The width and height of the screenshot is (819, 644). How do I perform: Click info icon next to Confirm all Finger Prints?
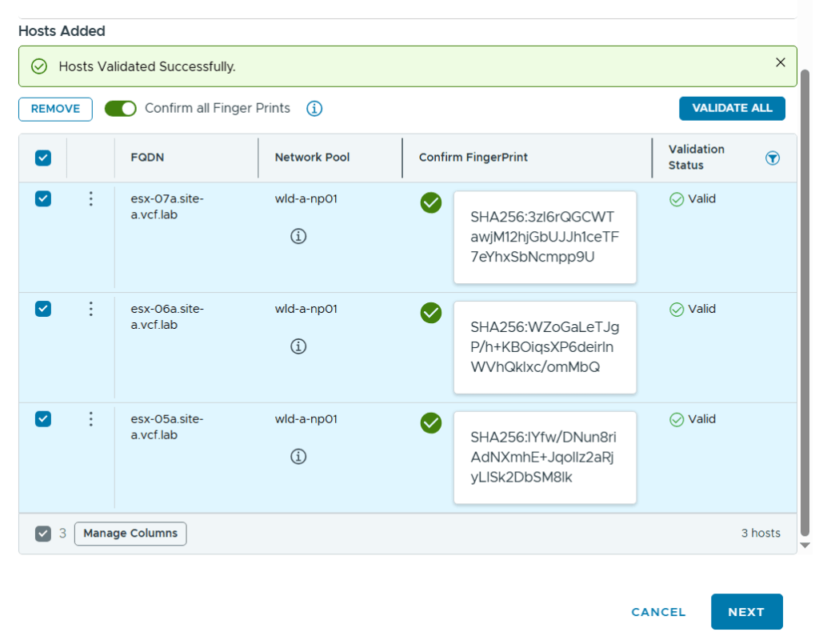click(314, 108)
